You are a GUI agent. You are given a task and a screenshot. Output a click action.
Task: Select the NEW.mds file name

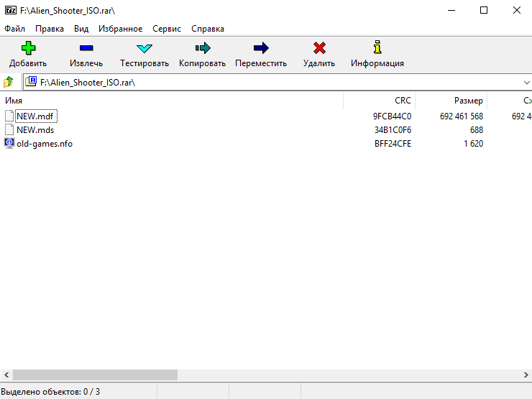pos(35,130)
